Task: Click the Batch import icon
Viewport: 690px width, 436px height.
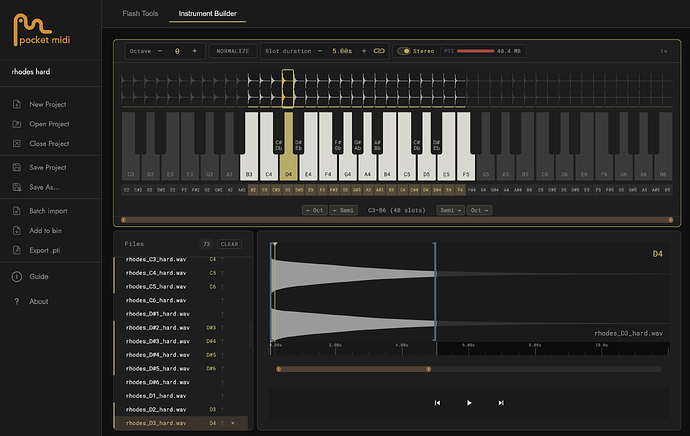Action: tap(17, 211)
